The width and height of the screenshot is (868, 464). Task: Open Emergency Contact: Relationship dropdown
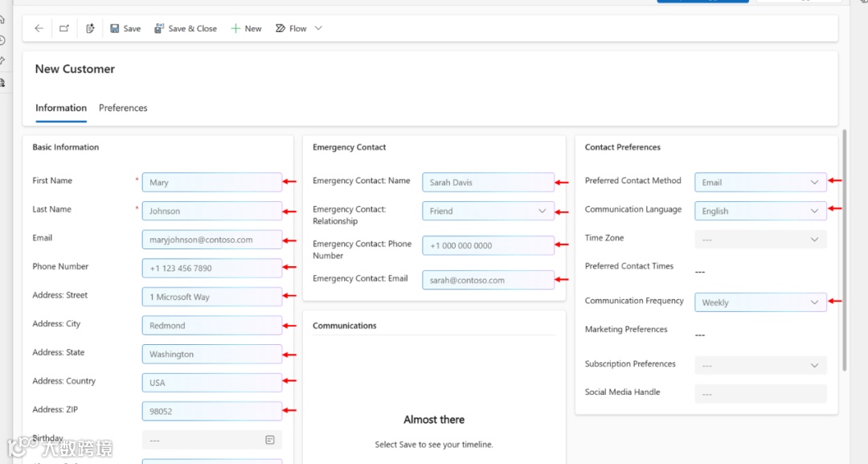pyautogui.click(x=488, y=211)
